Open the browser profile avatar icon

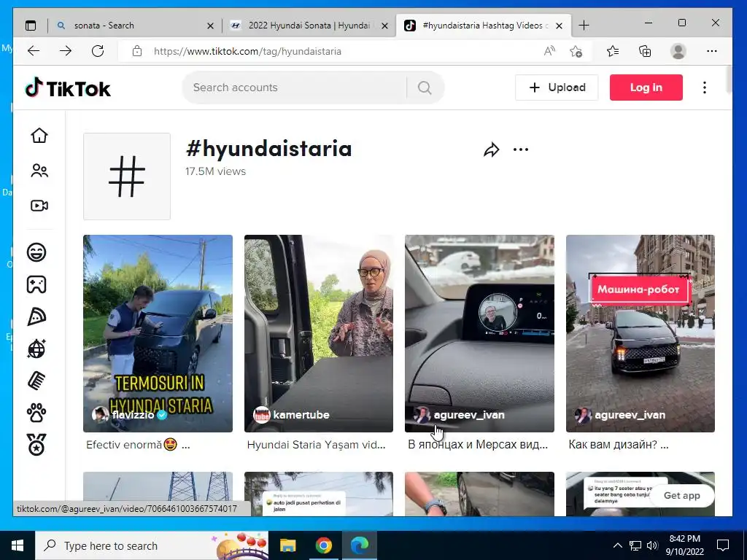(678, 51)
